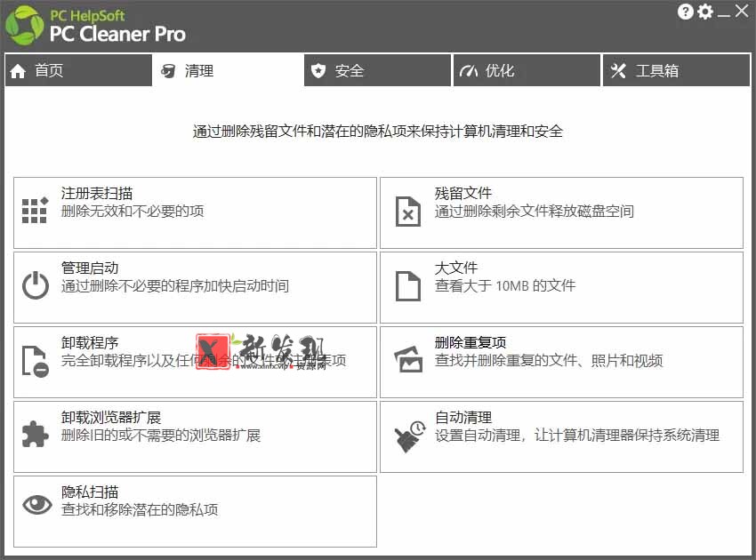Open 注册表扫描 registry scan
Image resolution: width=756 pixels, height=560 pixels.
pyautogui.click(x=195, y=212)
